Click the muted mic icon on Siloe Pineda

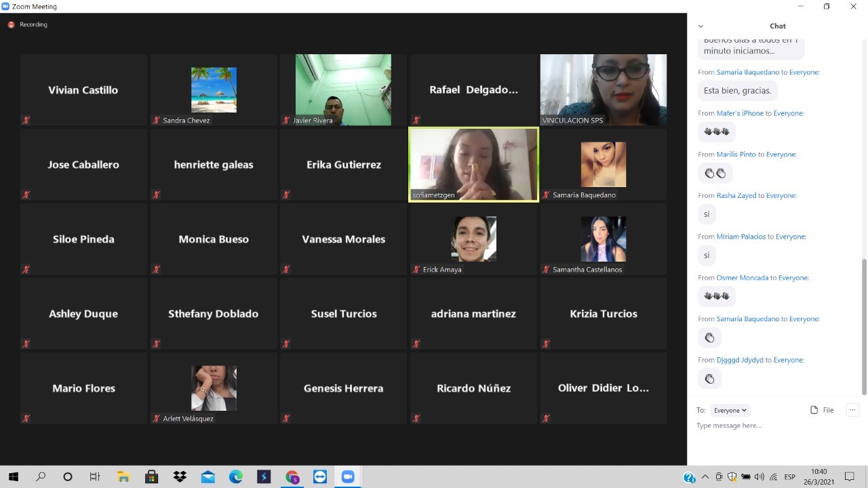(26, 270)
